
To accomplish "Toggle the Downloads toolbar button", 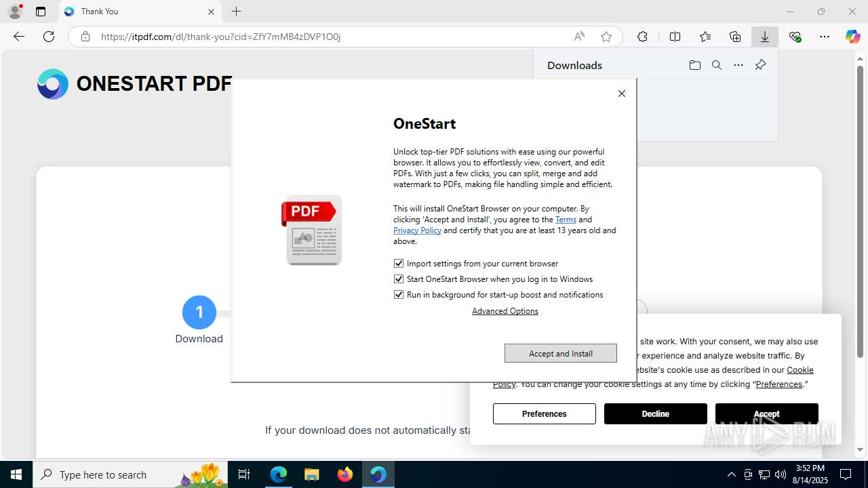I will tap(765, 37).
